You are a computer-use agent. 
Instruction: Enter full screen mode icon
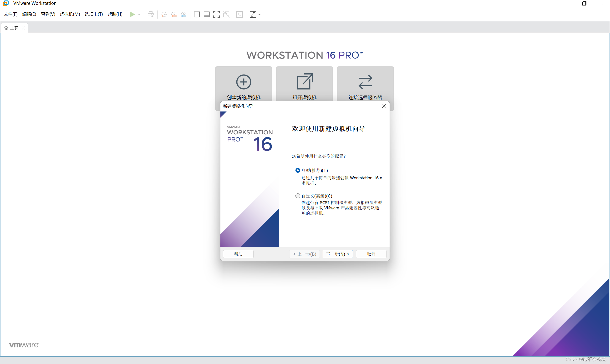coord(216,15)
